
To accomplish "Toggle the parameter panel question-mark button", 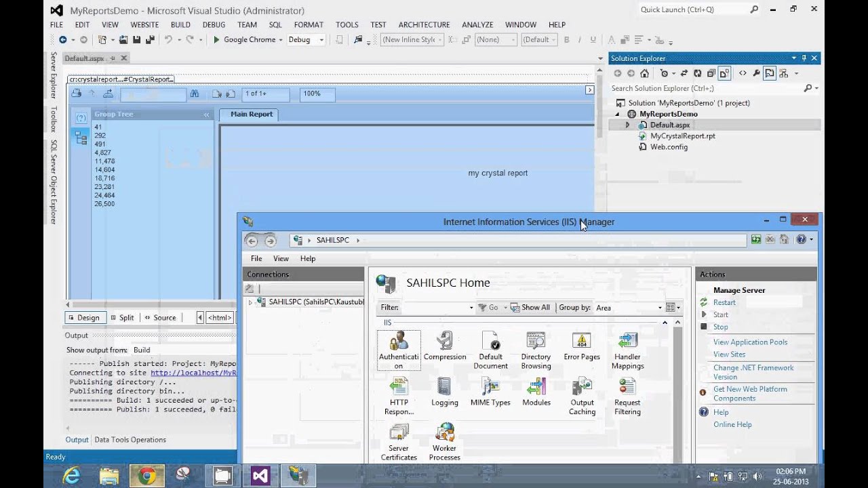I will (x=81, y=118).
